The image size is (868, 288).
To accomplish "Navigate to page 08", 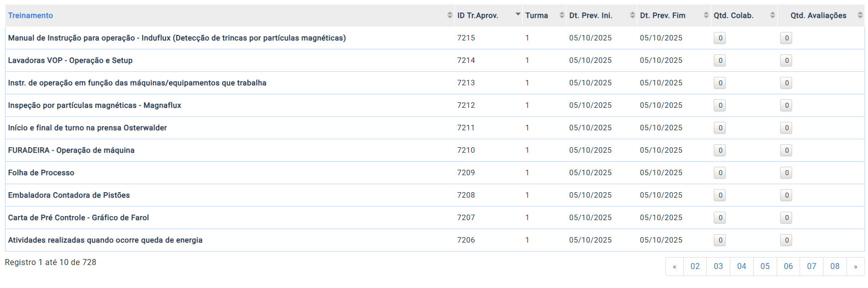I will 835,267.
